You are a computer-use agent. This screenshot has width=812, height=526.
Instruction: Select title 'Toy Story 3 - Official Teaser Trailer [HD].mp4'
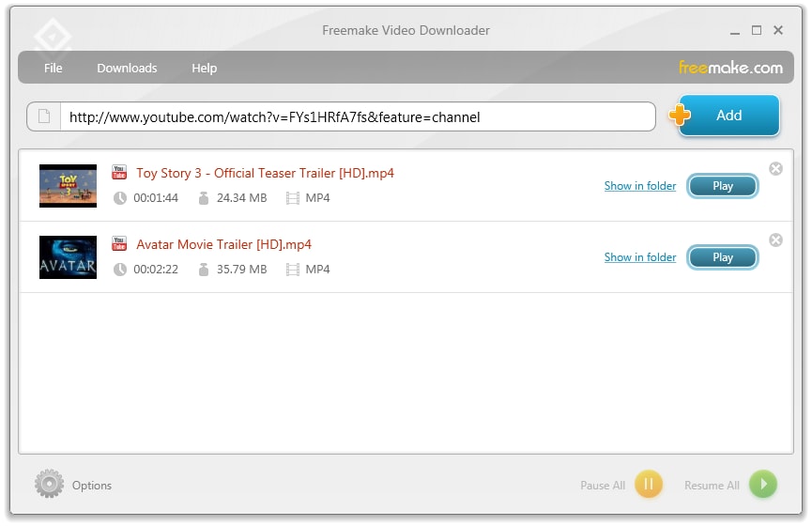265,173
